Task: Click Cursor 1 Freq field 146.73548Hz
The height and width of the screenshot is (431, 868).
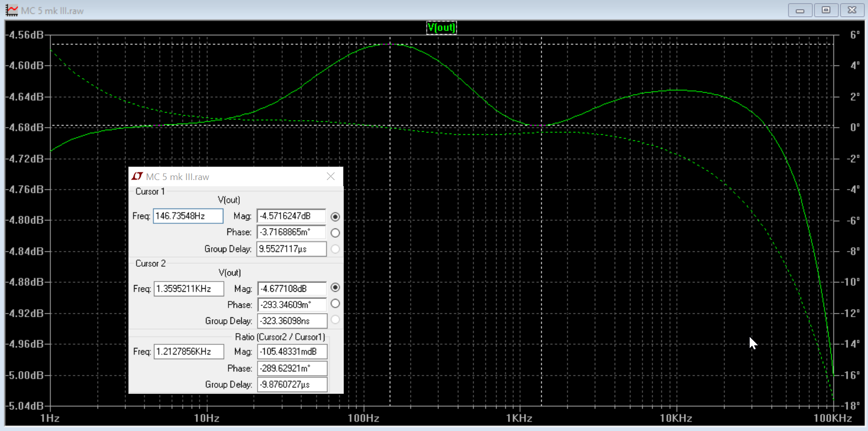Action: click(188, 216)
